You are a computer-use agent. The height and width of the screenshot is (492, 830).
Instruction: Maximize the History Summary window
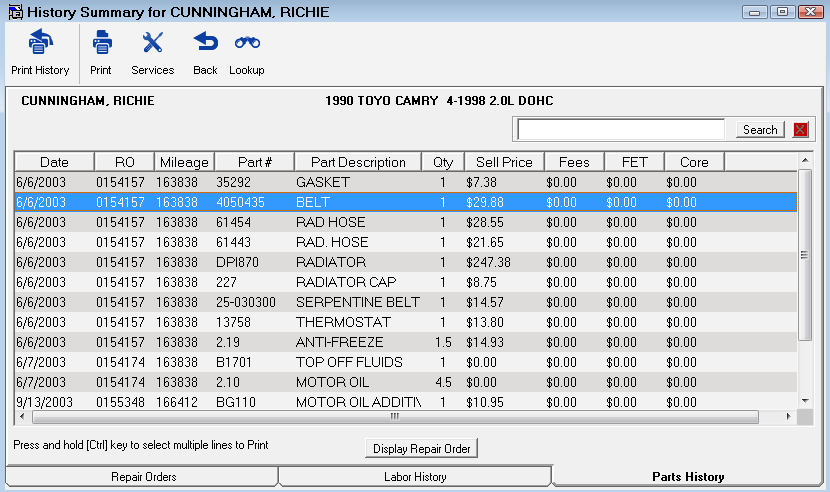pos(782,12)
